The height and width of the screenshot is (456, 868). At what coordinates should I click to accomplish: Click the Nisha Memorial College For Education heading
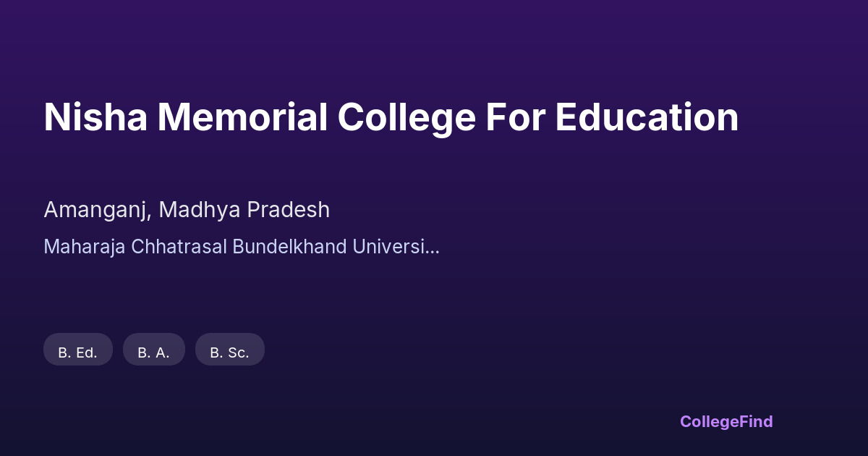391,117
